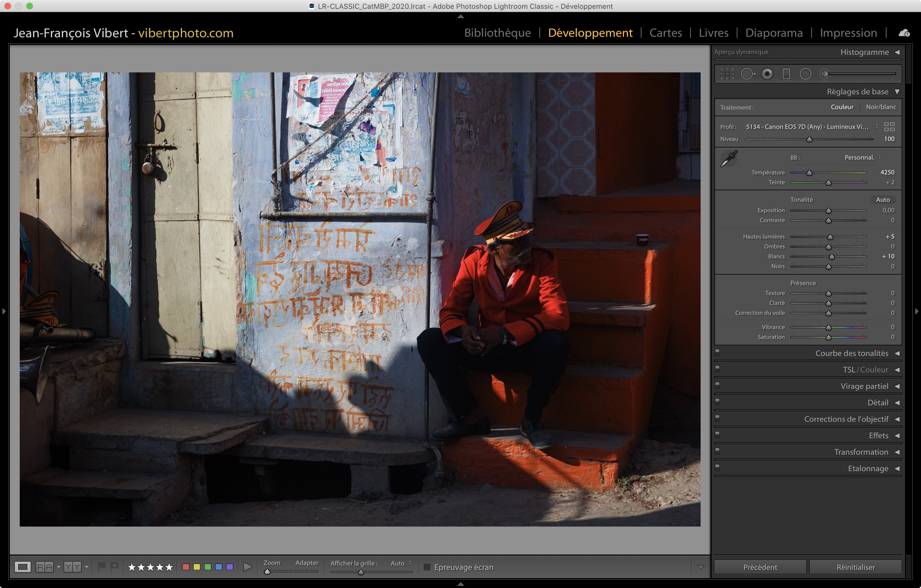
Task: Pick the Radial Filter tool
Action: click(x=806, y=74)
